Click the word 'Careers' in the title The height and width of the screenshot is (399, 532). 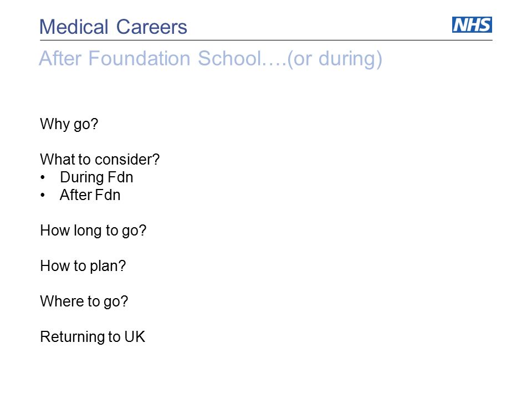[152, 27]
